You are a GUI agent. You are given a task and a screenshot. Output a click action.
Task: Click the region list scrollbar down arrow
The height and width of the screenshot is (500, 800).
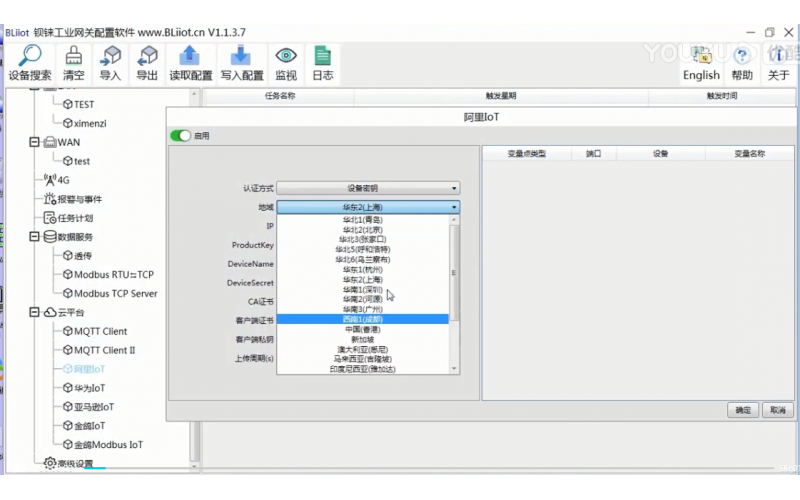(455, 369)
